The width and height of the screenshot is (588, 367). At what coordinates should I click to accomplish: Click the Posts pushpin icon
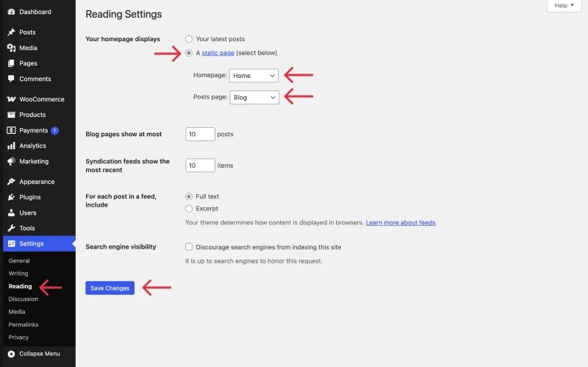pos(11,32)
